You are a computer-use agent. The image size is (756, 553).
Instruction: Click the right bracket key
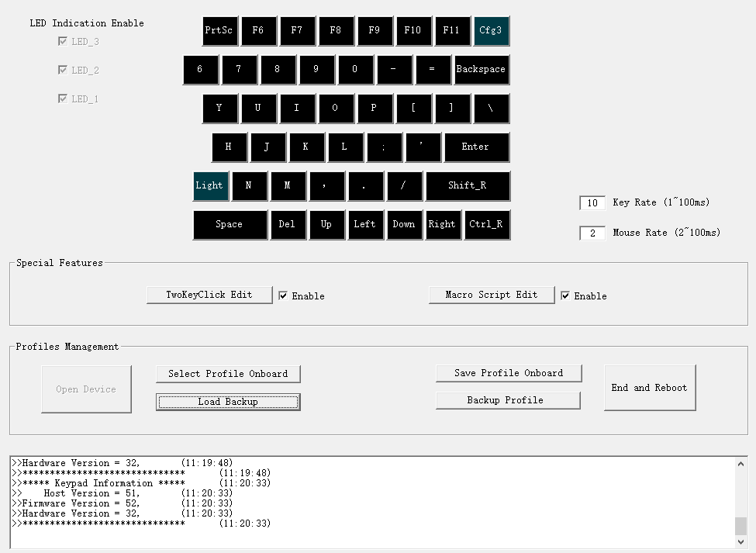[452, 109]
